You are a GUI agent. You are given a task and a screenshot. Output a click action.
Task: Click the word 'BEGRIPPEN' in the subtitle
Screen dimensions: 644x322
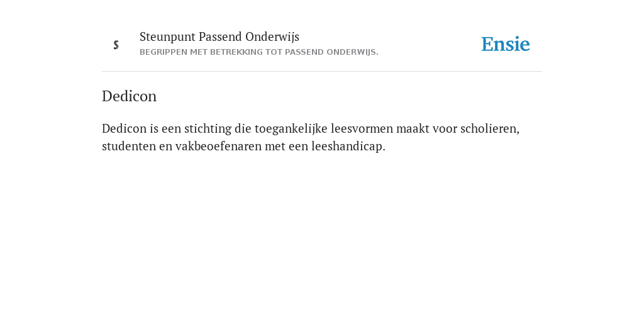(x=164, y=52)
